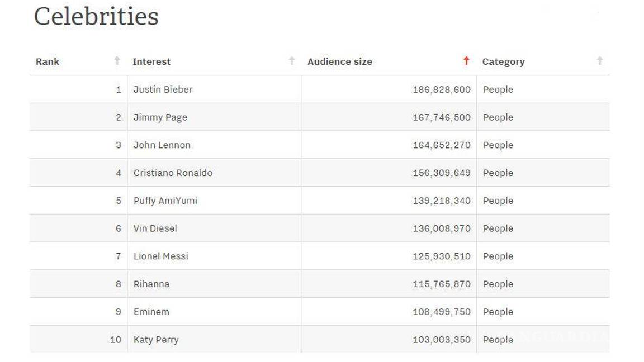Click on Eminem entry
The height and width of the screenshot is (362, 644).
(x=151, y=312)
